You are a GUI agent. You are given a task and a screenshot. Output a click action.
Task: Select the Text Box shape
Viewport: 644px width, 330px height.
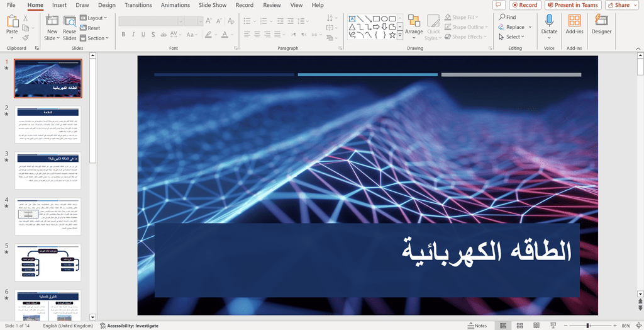click(352, 18)
